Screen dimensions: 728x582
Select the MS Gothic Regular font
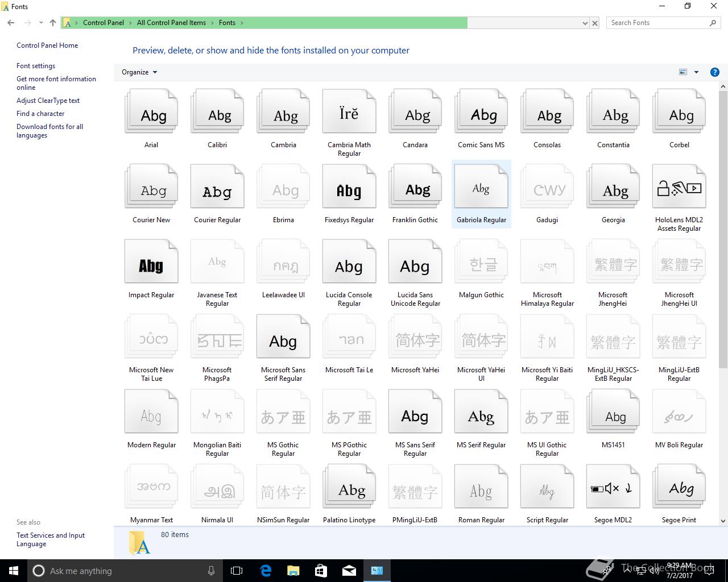pyautogui.click(x=283, y=423)
